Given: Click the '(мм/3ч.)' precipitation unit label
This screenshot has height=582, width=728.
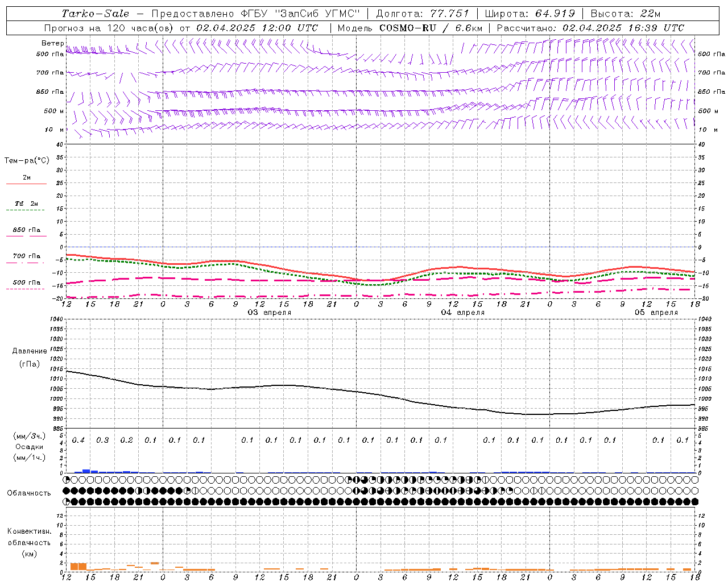Looking at the screenshot, I should (30, 436).
